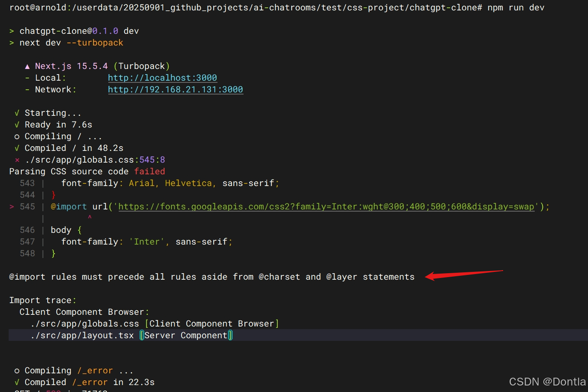
Task: Click the red 'failed' status text
Action: point(149,171)
